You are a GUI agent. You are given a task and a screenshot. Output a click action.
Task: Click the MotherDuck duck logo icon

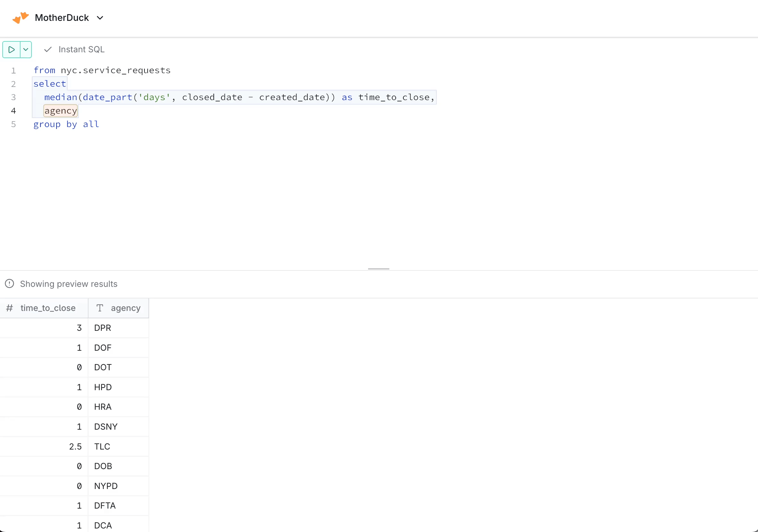pyautogui.click(x=21, y=18)
